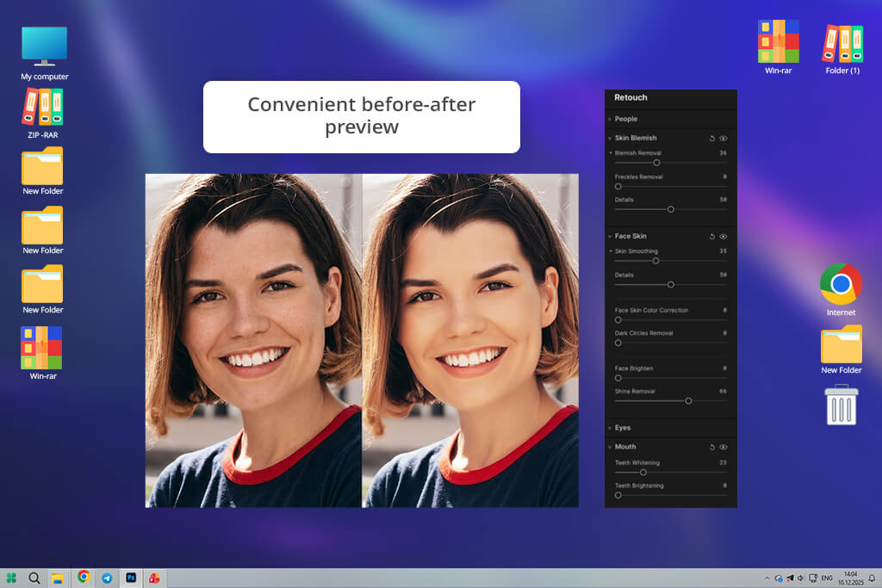This screenshot has width=882, height=588.
Task: Expand Blemish Removal sub-options arrow
Action: click(611, 153)
